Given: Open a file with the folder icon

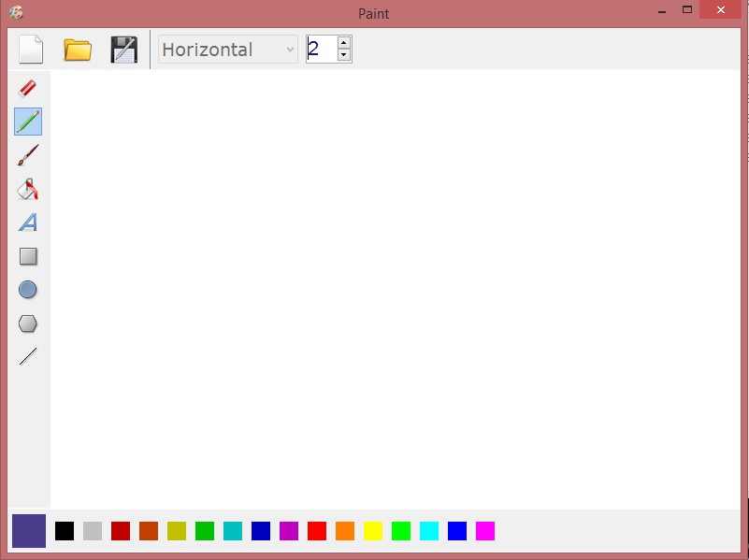Looking at the screenshot, I should click(78, 50).
